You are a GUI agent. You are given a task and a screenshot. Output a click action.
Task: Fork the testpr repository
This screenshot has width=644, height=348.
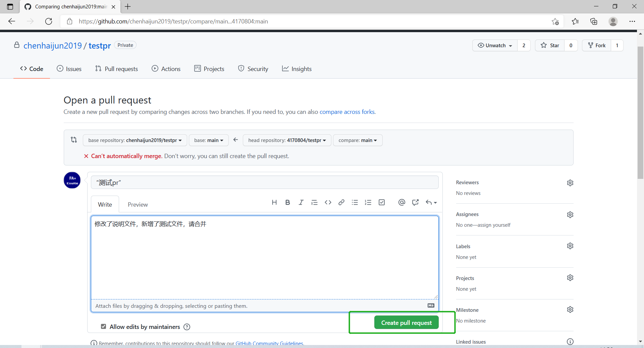coord(597,46)
